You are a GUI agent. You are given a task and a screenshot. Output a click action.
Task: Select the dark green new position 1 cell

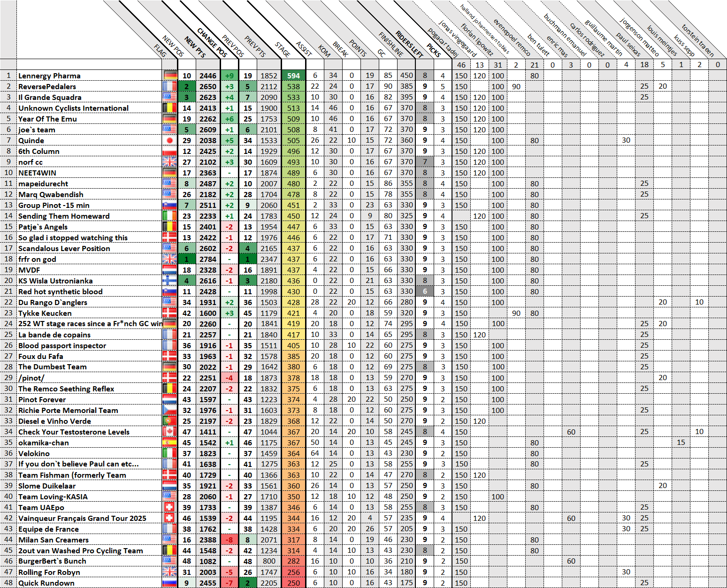point(187,259)
